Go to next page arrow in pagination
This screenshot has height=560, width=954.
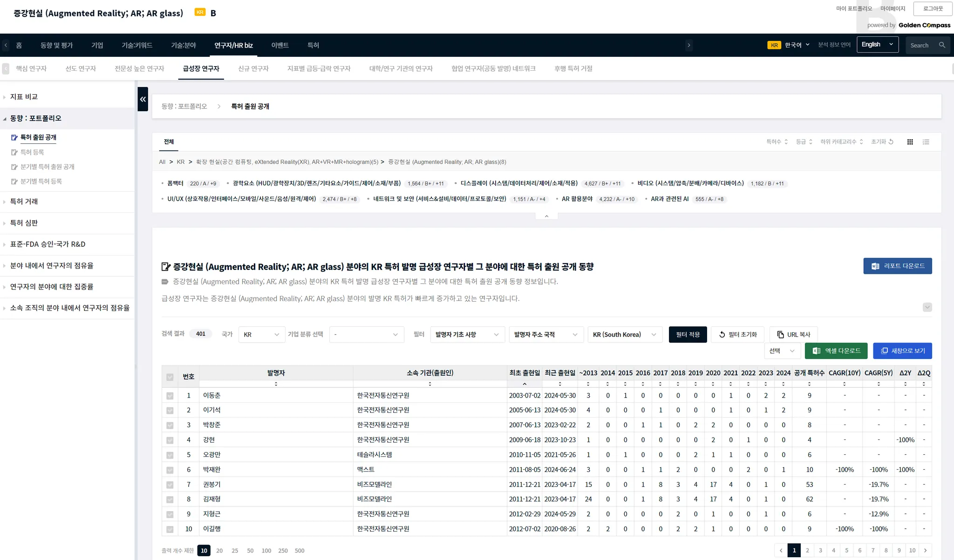click(x=925, y=550)
